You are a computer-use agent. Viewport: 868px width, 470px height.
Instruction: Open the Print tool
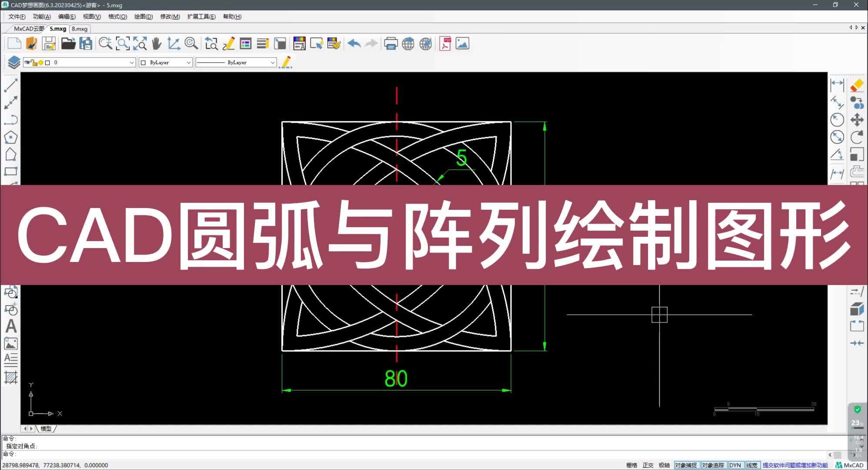click(391, 44)
